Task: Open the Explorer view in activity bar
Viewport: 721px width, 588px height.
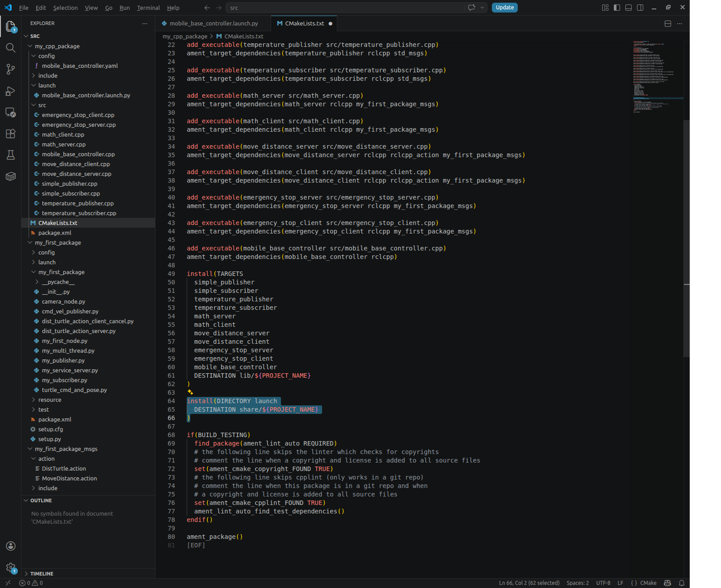Action: [x=11, y=26]
